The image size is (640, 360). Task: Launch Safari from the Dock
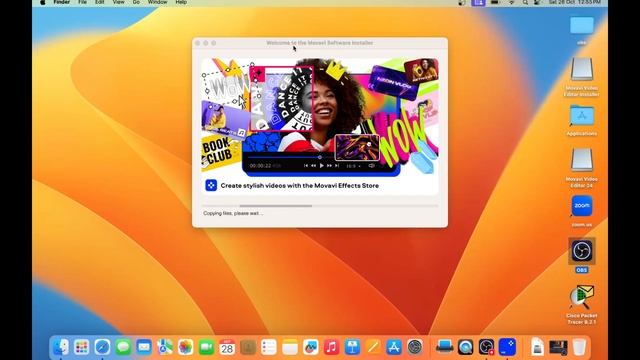coord(102,347)
